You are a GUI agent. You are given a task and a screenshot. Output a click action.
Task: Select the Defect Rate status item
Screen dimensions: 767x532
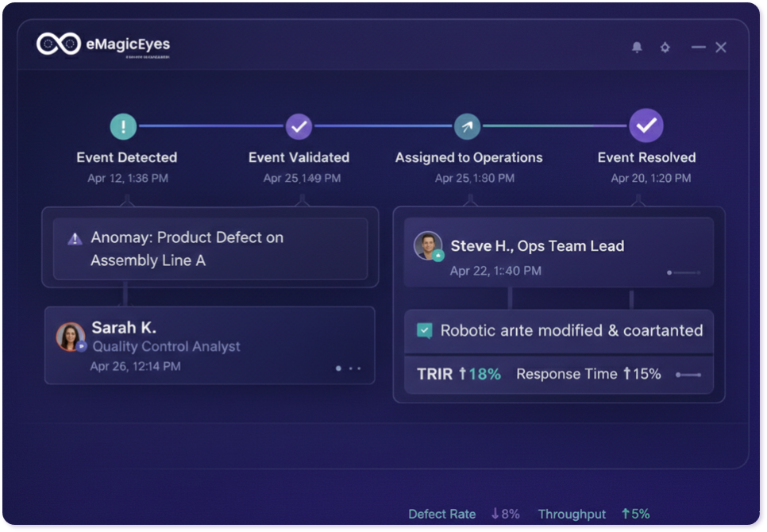point(464,514)
